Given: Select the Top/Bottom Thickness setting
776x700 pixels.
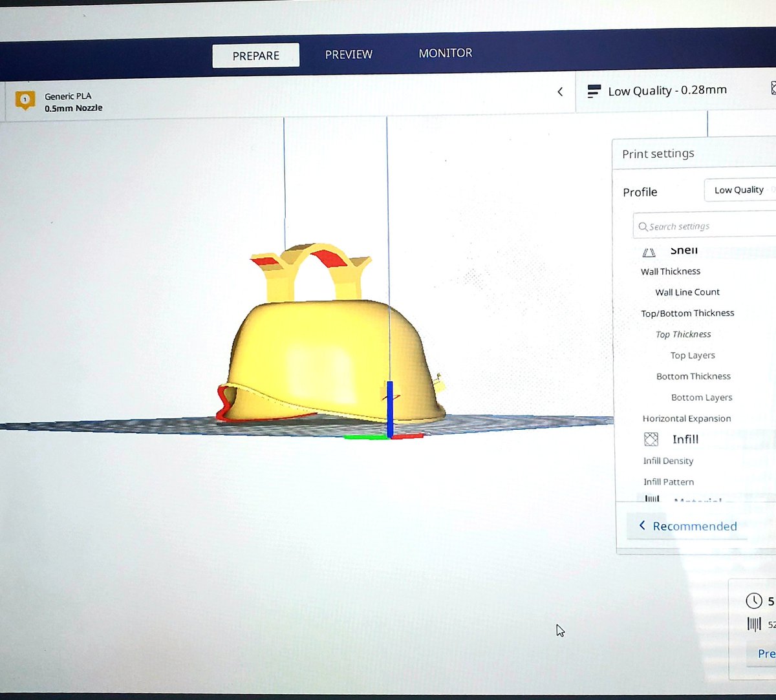Looking at the screenshot, I should tap(687, 313).
